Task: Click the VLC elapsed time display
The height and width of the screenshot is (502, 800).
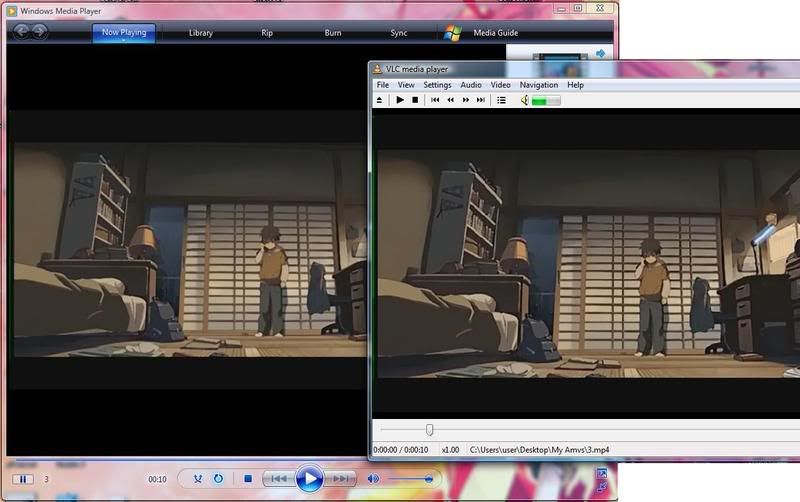Action: click(401, 450)
